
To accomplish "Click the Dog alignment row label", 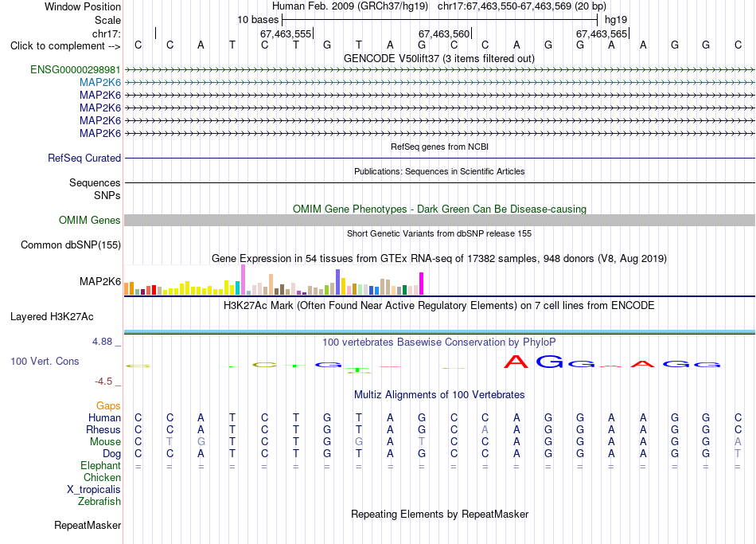I will tap(112, 454).
